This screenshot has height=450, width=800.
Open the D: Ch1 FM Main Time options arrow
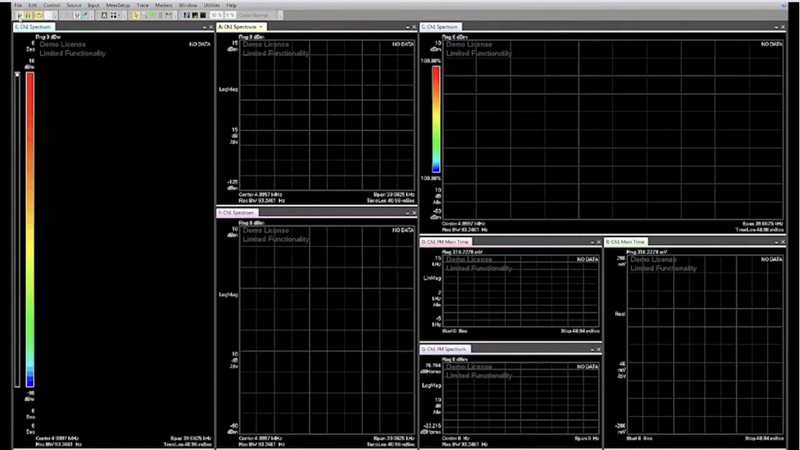coord(592,242)
